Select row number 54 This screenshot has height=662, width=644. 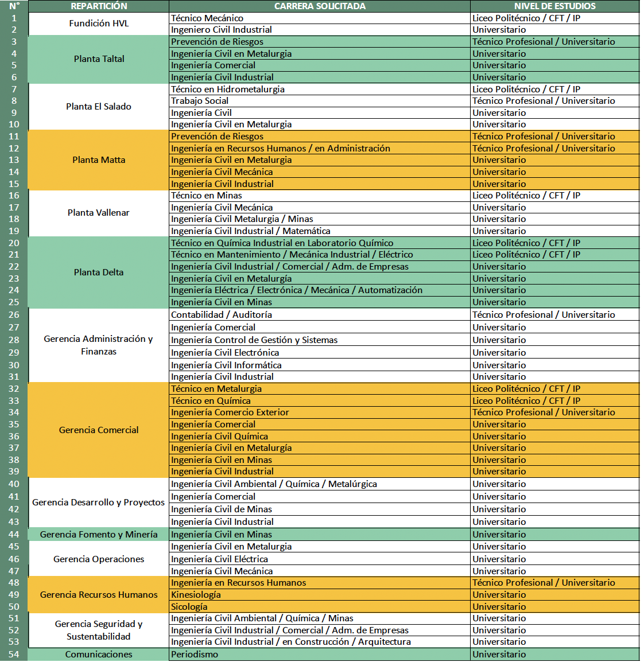click(14, 655)
